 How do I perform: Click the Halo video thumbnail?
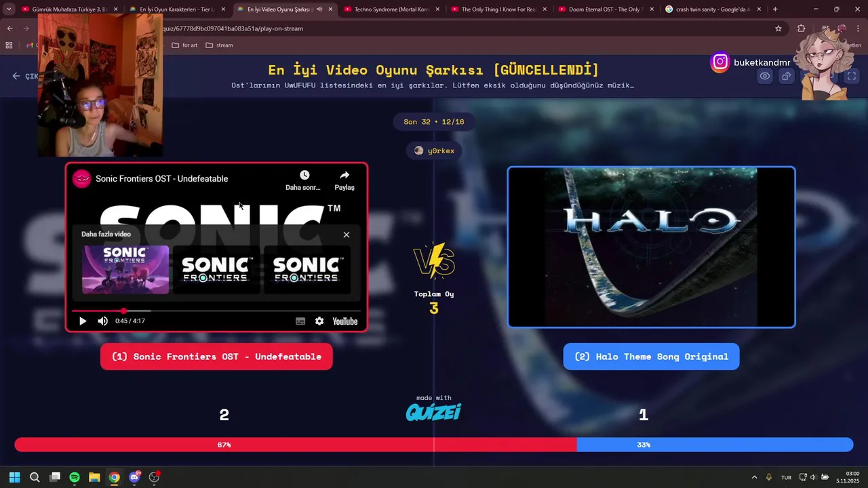tap(651, 247)
